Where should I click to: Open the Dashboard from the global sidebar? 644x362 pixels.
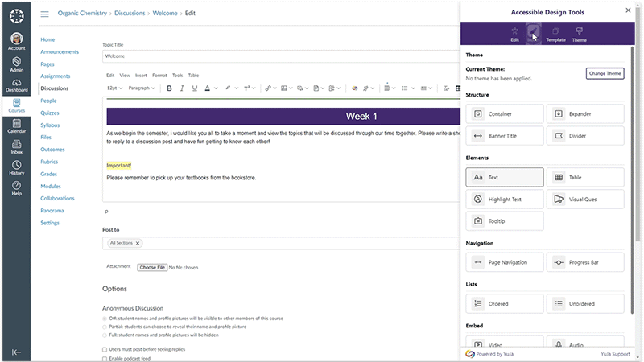coord(17,85)
